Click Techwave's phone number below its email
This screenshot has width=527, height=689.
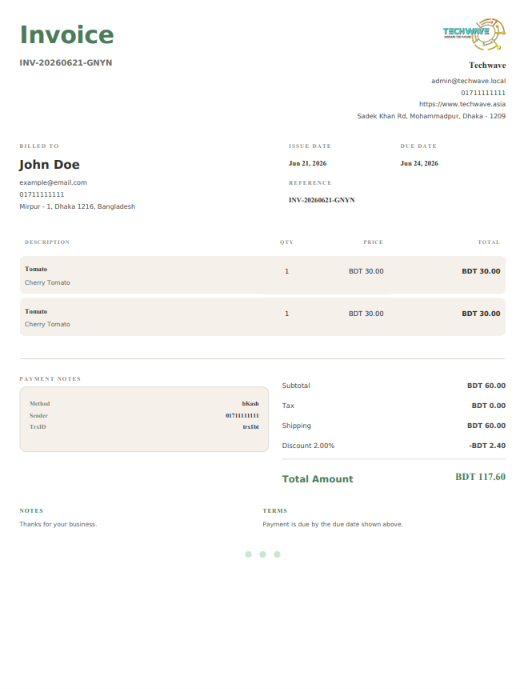(x=483, y=93)
